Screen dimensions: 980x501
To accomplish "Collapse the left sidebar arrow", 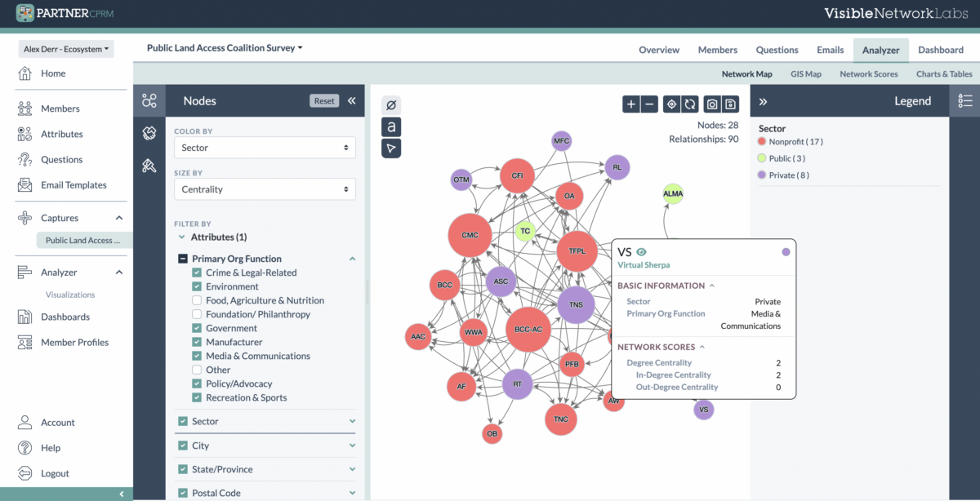I will tap(121, 494).
